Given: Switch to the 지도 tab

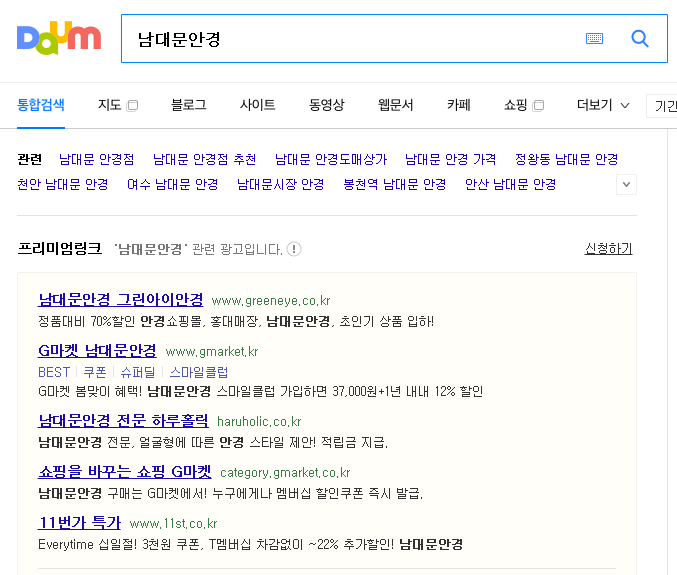Looking at the screenshot, I should click(109, 105).
